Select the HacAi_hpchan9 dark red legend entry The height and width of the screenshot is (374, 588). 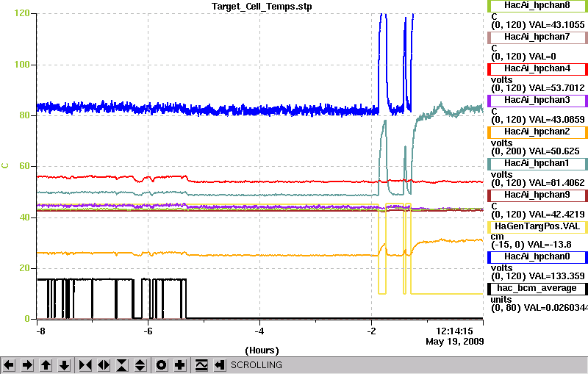[537, 195]
